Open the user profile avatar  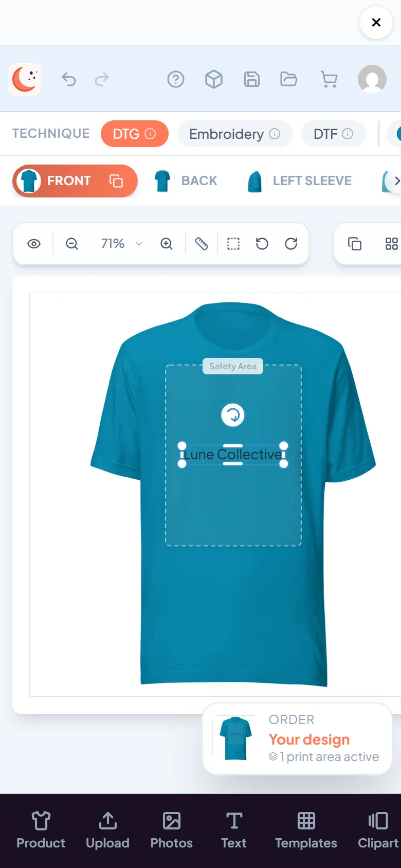pyautogui.click(x=372, y=79)
